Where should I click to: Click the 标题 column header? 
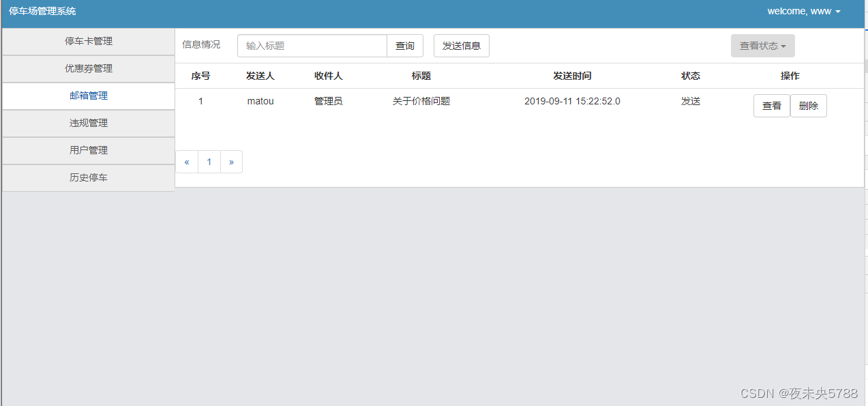point(421,76)
